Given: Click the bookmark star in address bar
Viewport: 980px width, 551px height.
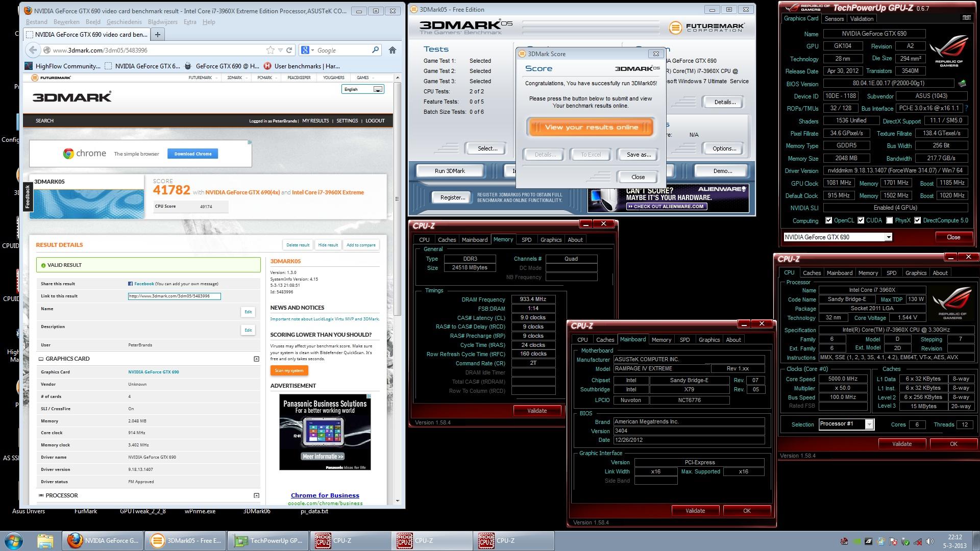Looking at the screenshot, I should (x=270, y=50).
